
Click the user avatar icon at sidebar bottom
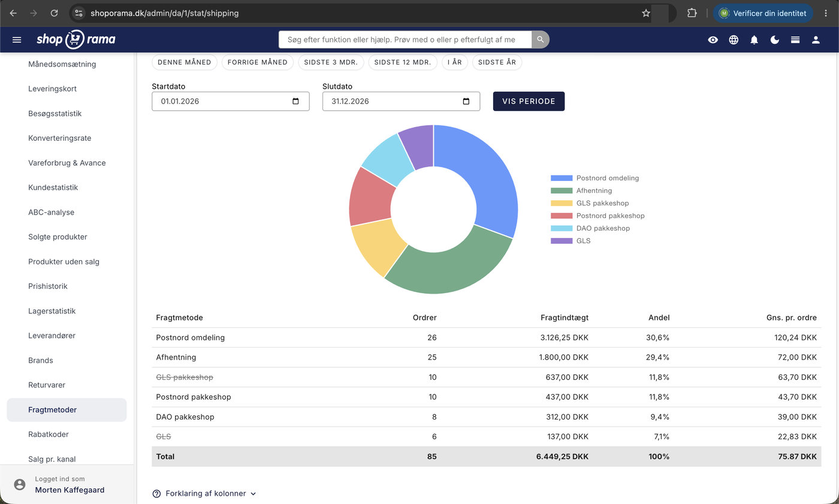tap(20, 484)
